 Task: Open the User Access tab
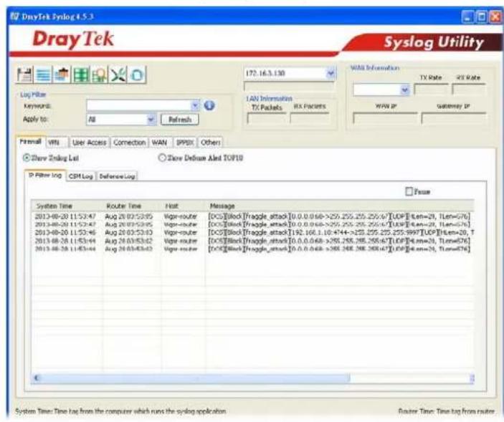(89, 143)
